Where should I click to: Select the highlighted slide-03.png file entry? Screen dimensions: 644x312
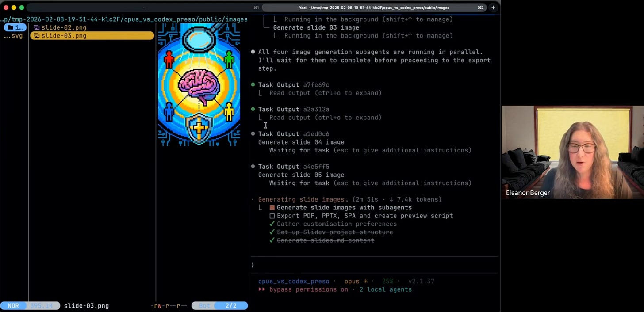pyautogui.click(x=92, y=35)
